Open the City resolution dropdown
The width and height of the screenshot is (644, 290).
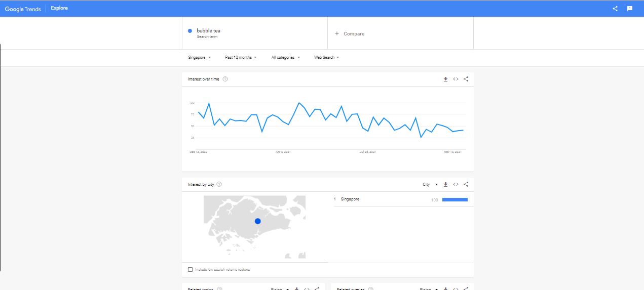[x=430, y=184]
